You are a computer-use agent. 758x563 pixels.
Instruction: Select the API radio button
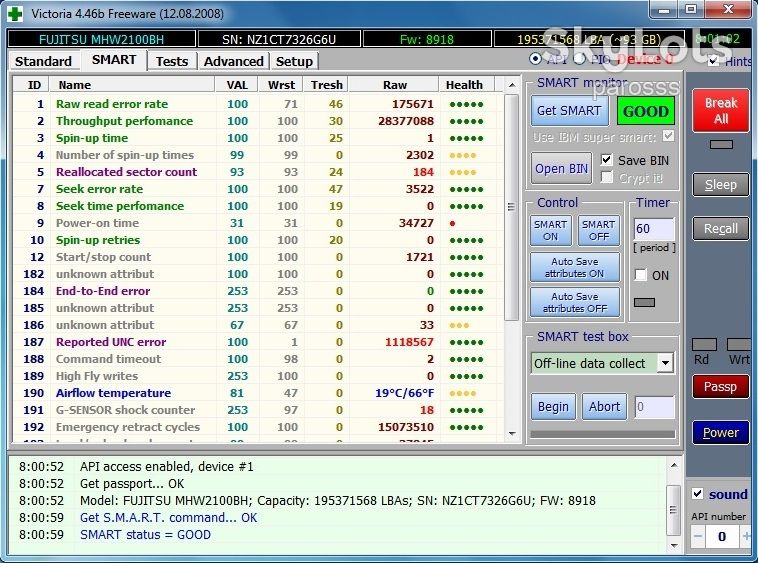pyautogui.click(x=535, y=59)
